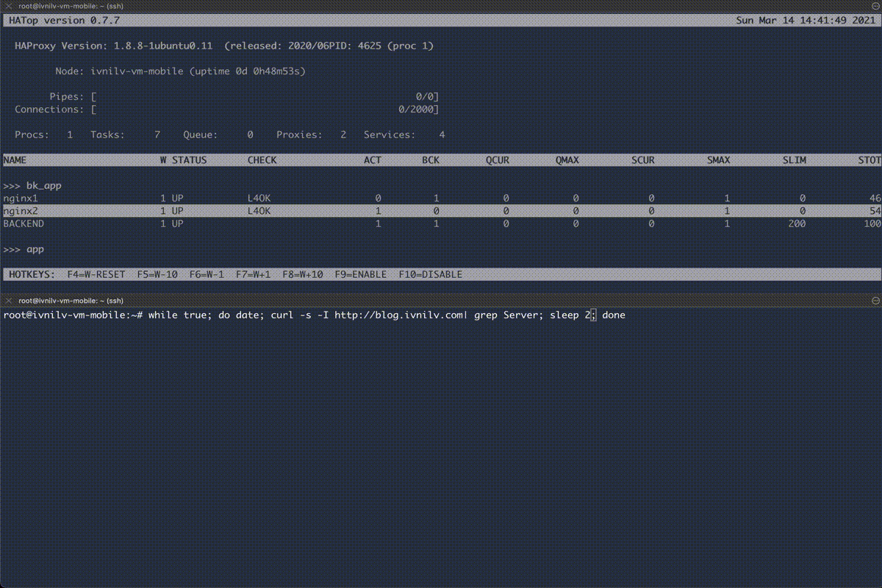882x588 pixels.
Task: Click the F10=DISABLE hotkey label
Action: click(431, 274)
